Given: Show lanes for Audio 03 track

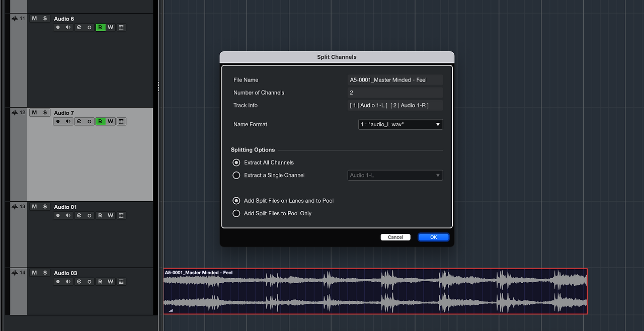Looking at the screenshot, I should pos(121,282).
